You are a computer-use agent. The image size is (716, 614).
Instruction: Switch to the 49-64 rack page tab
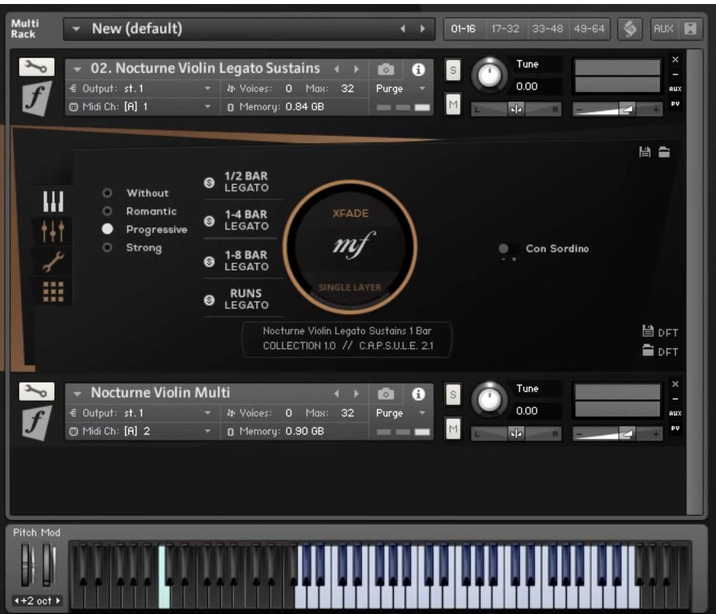pyautogui.click(x=589, y=28)
